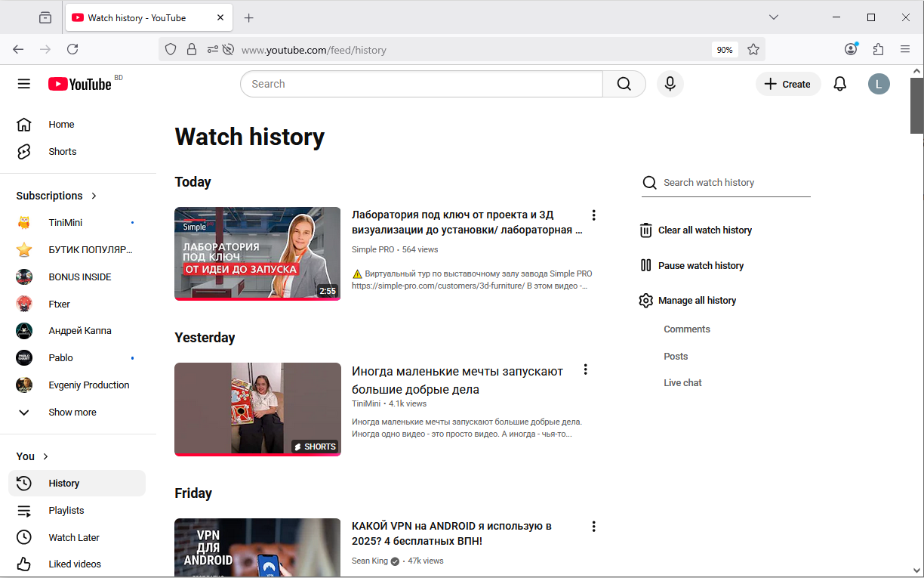
Task: Start voice search with microphone
Action: pyautogui.click(x=670, y=84)
